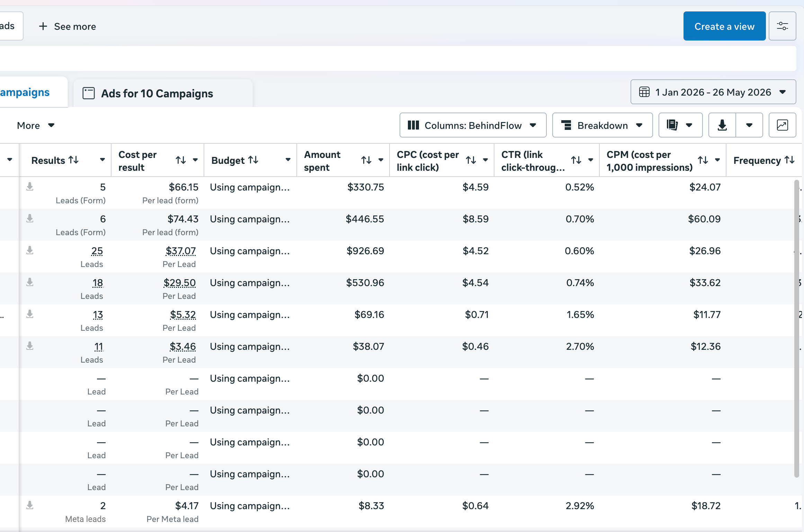The image size is (804, 532).
Task: Click the $446.55 amount spent cell
Action: pos(365,219)
